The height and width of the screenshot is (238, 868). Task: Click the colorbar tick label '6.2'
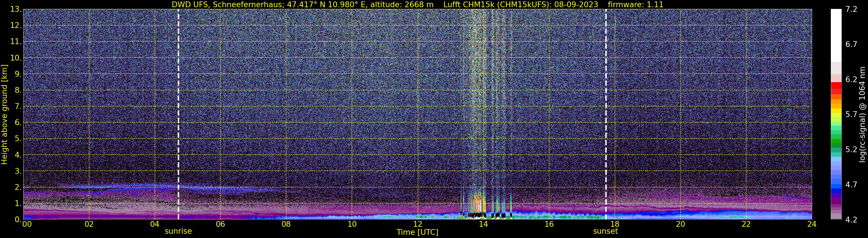(851, 80)
